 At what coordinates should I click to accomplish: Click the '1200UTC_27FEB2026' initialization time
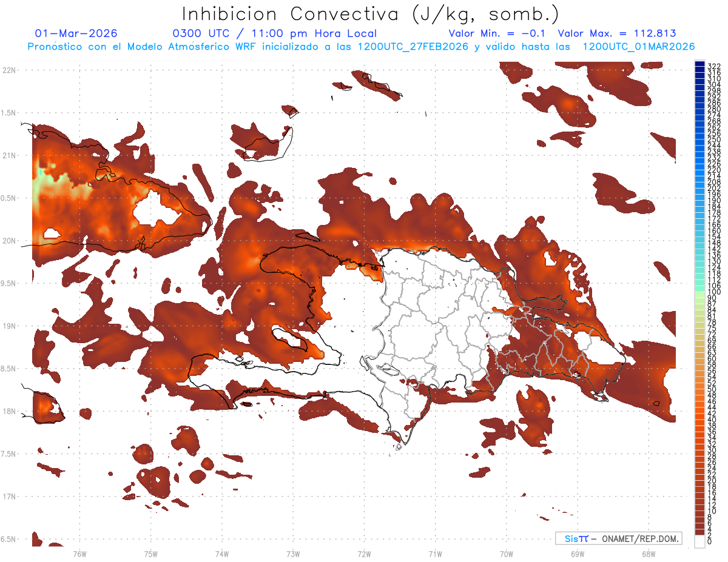coord(413,47)
